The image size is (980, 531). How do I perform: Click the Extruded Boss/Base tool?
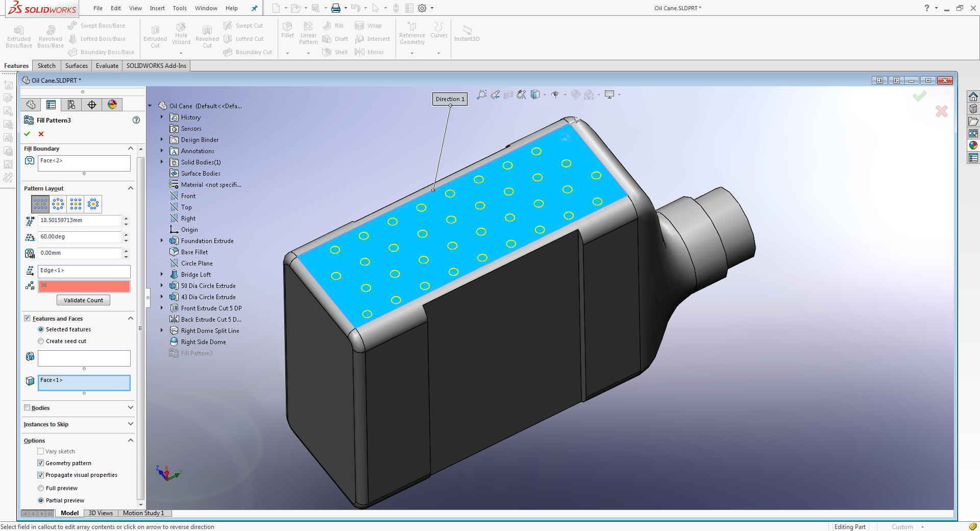coord(19,36)
